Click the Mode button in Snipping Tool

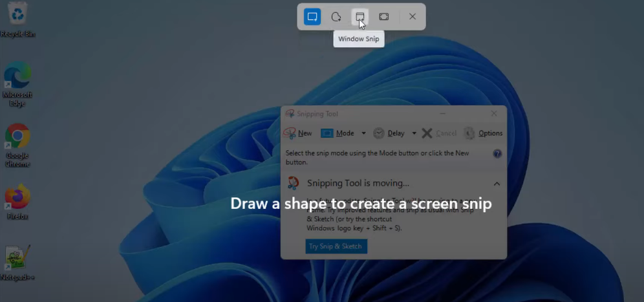pos(338,133)
